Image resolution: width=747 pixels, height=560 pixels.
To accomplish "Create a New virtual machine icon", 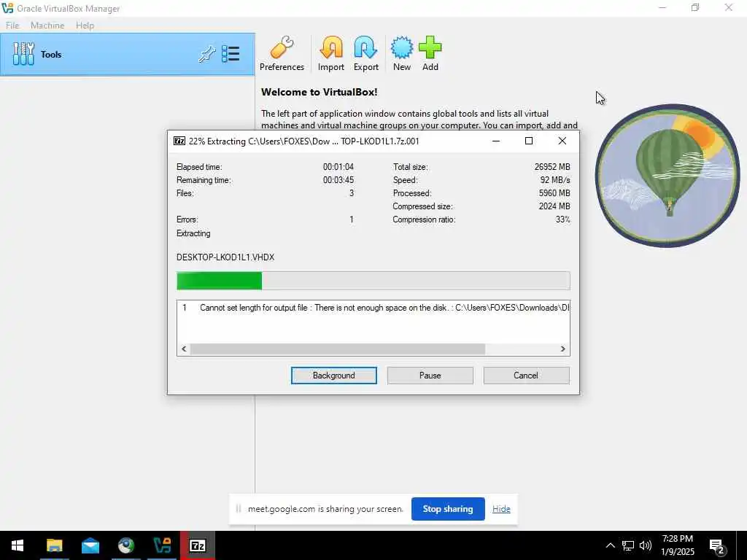I will pyautogui.click(x=402, y=47).
